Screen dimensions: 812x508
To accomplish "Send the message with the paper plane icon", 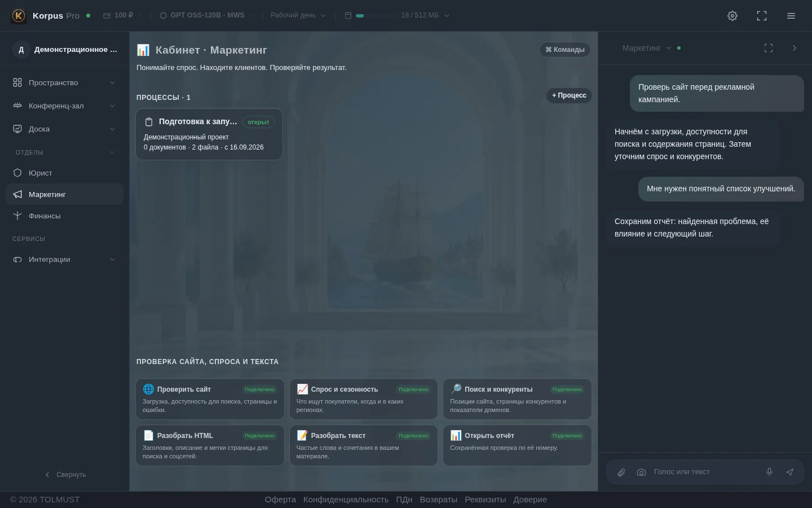I will [x=789, y=472].
